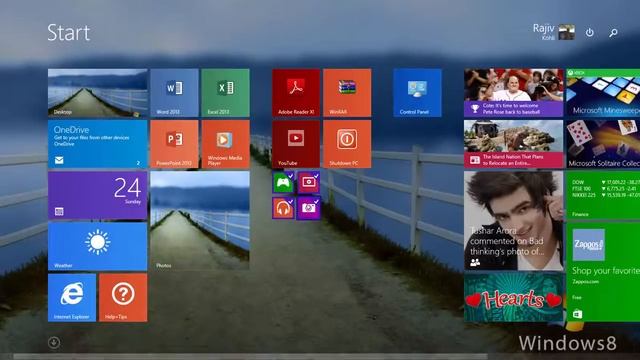640x360 pixels.
Task: Open Microsoft Minesweeper tile
Action: [603, 93]
